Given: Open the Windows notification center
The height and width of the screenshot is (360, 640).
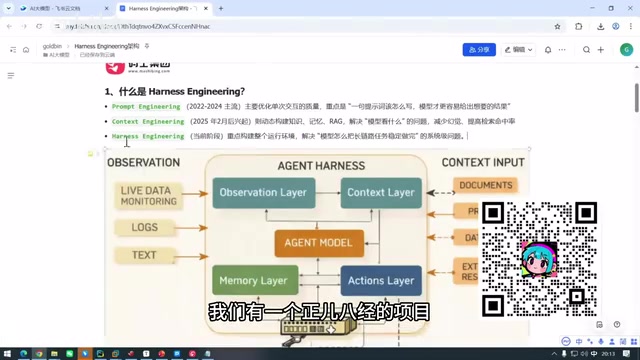Looking at the screenshot, I should point(627,353).
